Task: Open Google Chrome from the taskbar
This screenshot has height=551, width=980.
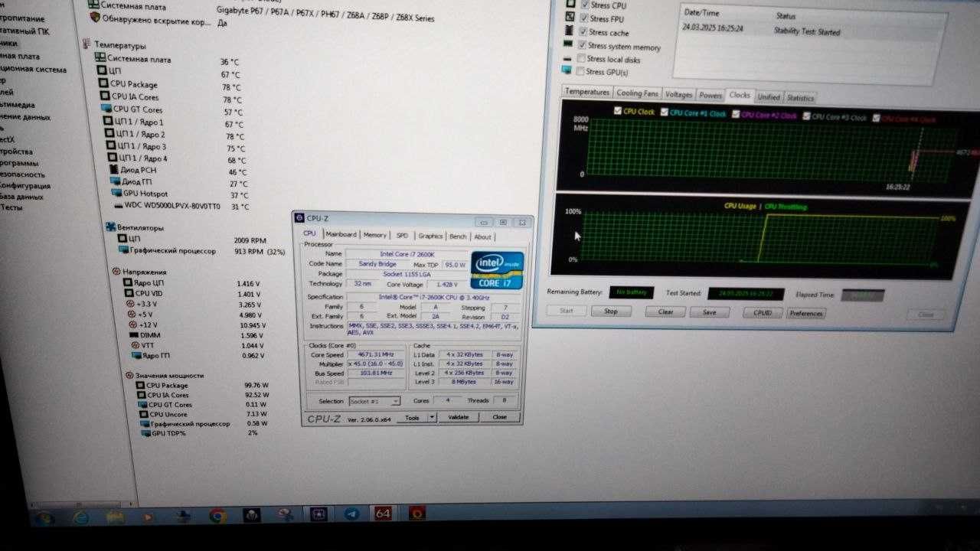Action: click(x=217, y=516)
